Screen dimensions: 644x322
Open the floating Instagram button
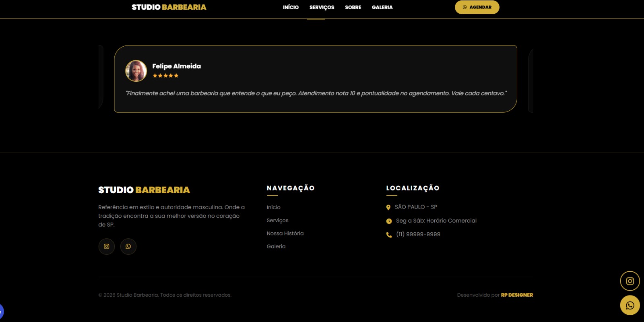[630, 281]
